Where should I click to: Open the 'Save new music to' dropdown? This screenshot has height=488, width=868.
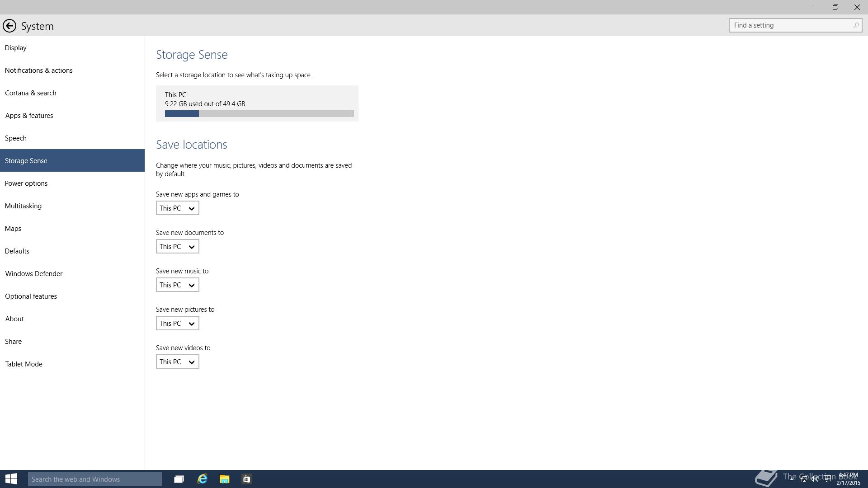[x=178, y=285]
